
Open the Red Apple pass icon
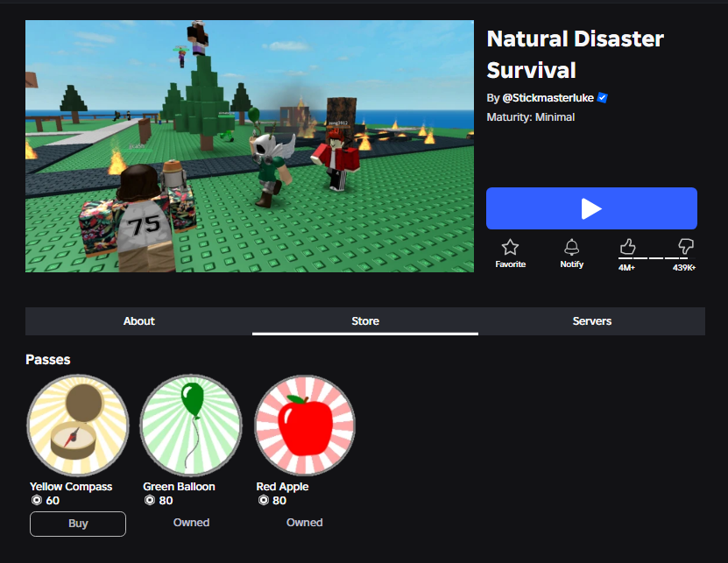pos(305,426)
